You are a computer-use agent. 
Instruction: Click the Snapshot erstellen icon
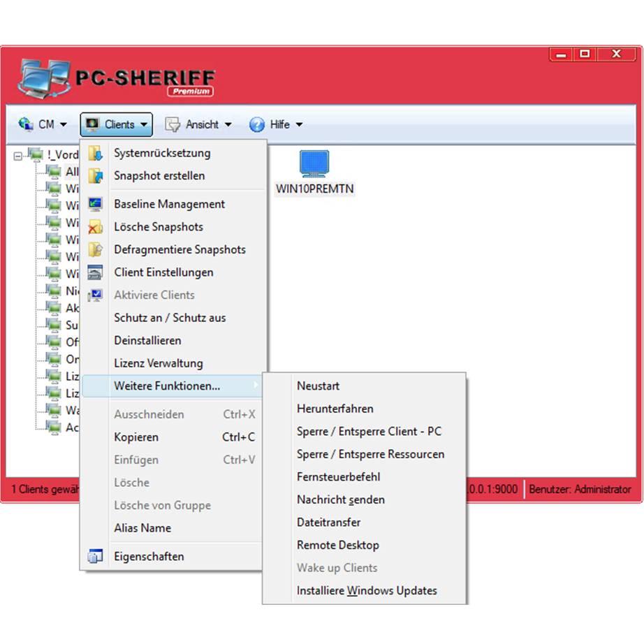point(96,176)
